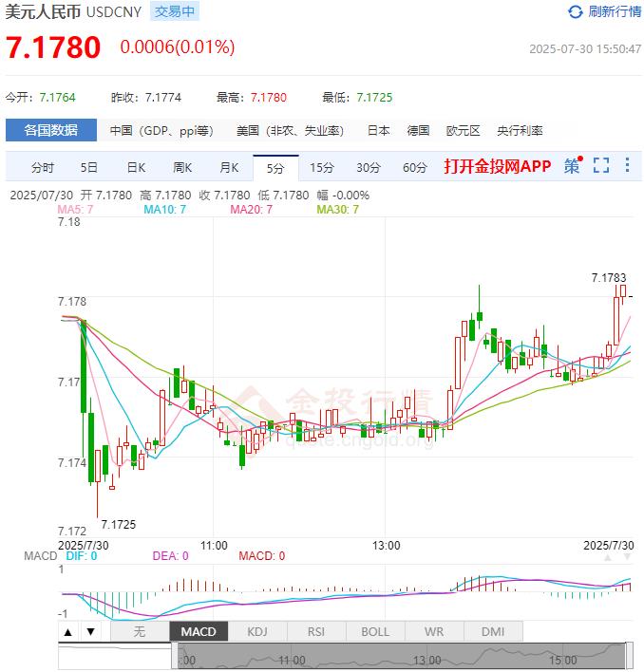Click the 刷新行情 text label
This screenshot has width=644, height=672.
(615, 11)
